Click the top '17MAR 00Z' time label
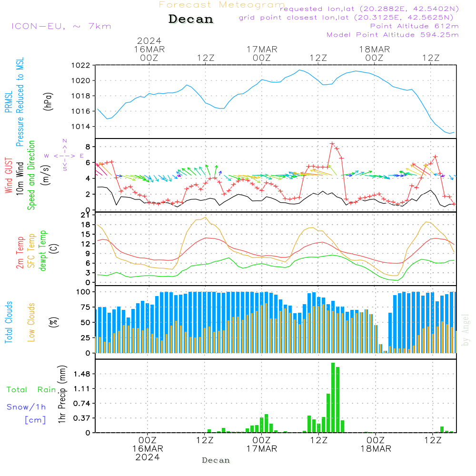476x476 pixels. [262, 53]
